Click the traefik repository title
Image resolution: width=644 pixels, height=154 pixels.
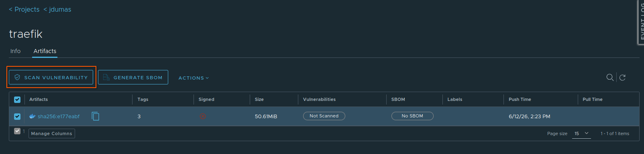coord(26,34)
